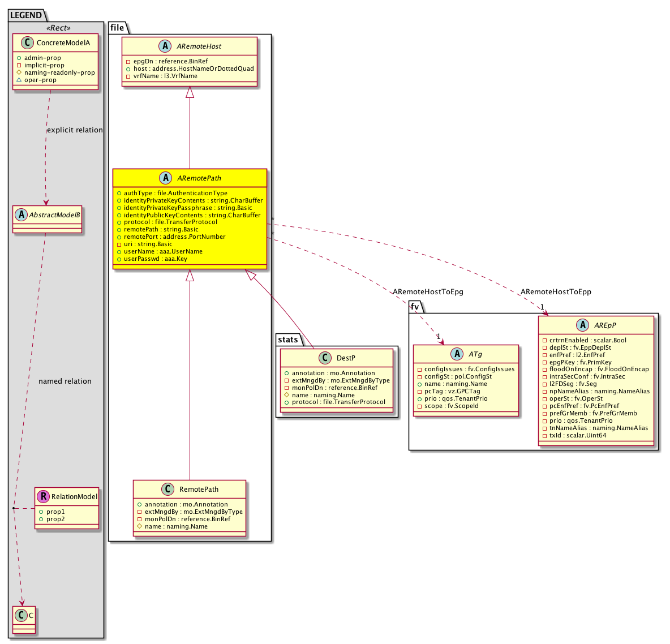Click the LEGEND package tab
Screen dimensions: 670x644
[26, 15]
